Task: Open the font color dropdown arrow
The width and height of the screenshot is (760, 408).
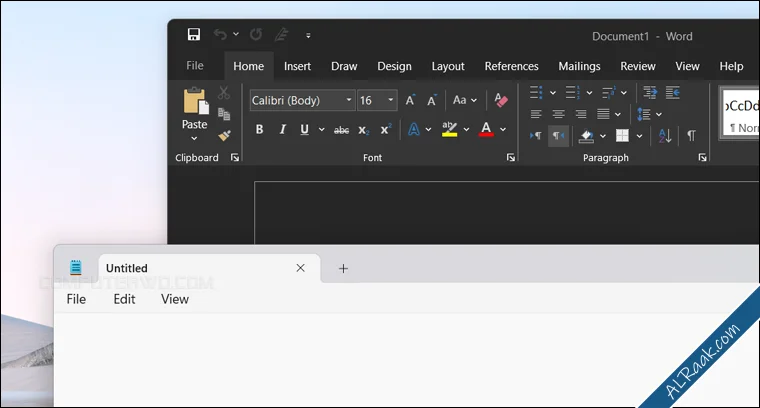Action: (503, 129)
